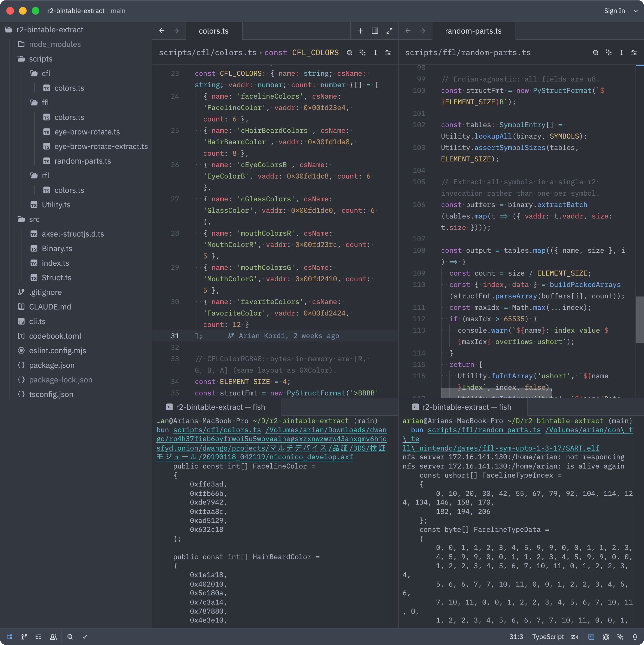644x645 pixels.
Task: Expand the node_modules folder
Action: coord(55,44)
